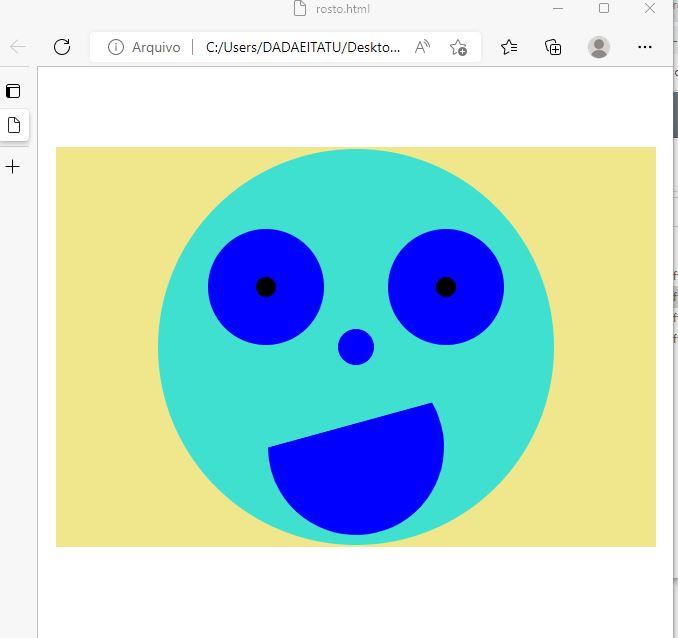Viewport: 678px width, 638px height.
Task: Close the browser window
Action: point(650,8)
